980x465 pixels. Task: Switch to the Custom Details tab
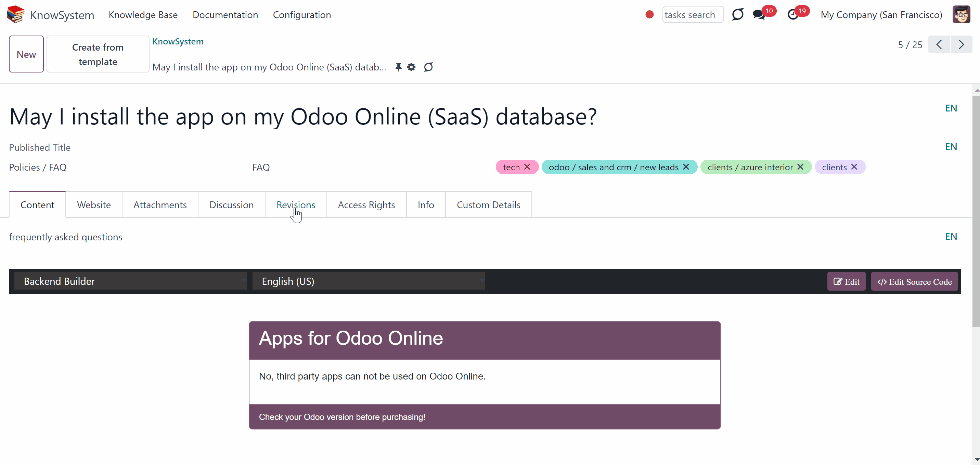489,204
